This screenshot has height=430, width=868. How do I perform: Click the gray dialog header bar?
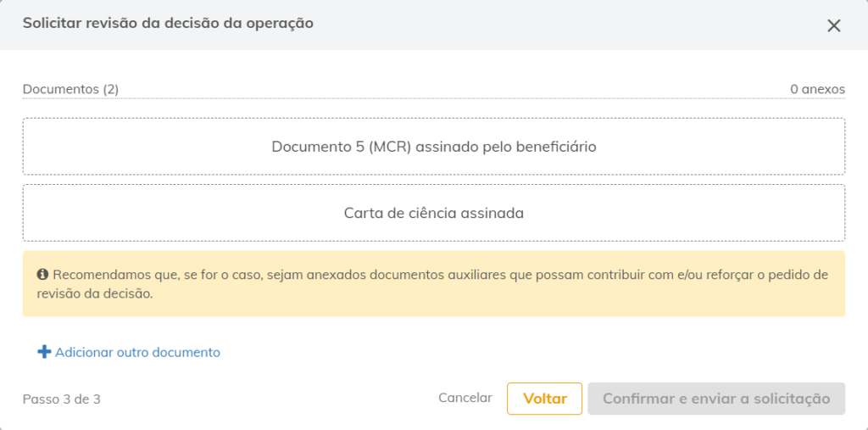pos(434,25)
